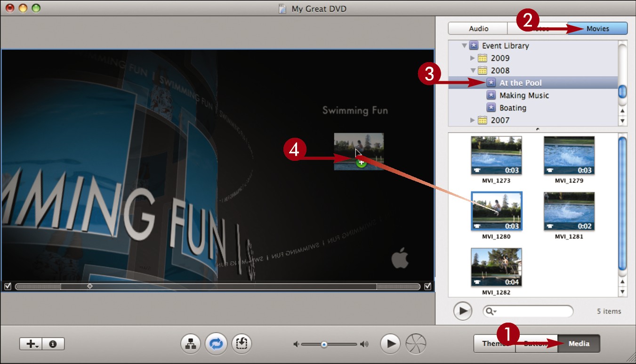Click the Burn disc button
636x364 pixels.
coord(416,344)
